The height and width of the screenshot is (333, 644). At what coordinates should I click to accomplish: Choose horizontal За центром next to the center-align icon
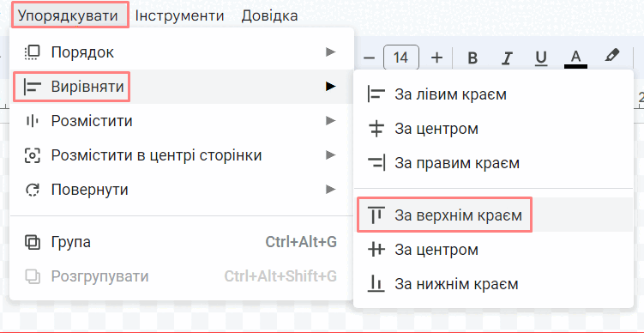pos(493,129)
